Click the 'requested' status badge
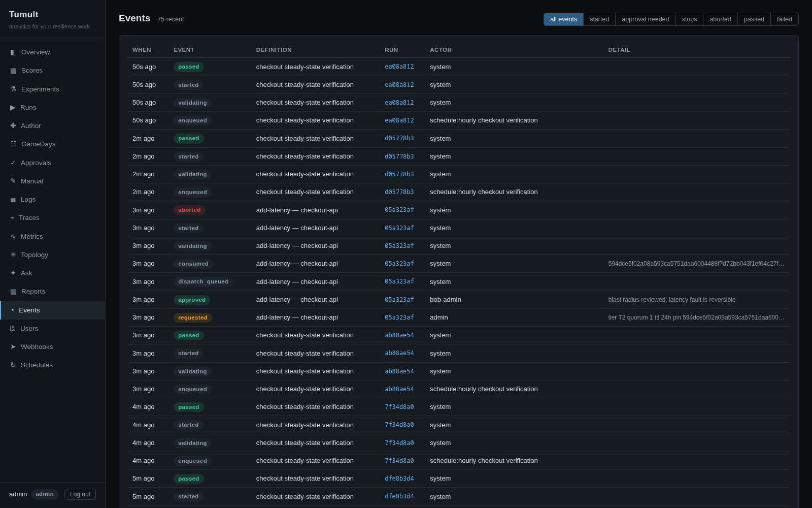Image resolution: width=812 pixels, height=508 pixels. tap(193, 317)
